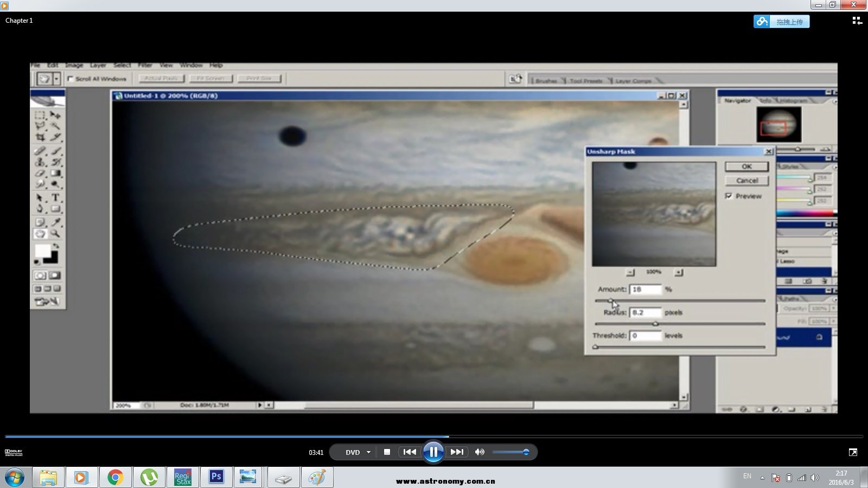Show hidden system tray icons
Viewport: 868px width, 488px height.
(x=762, y=478)
